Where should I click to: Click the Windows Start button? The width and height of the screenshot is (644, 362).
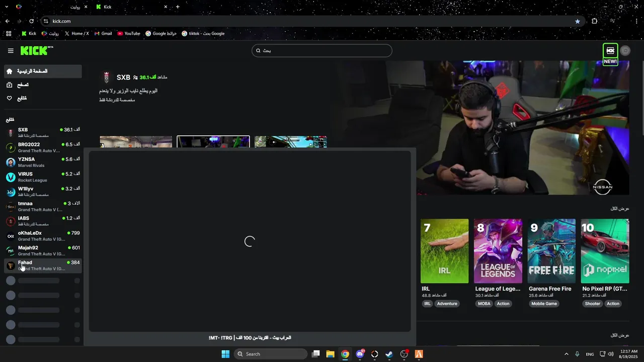coord(225,354)
